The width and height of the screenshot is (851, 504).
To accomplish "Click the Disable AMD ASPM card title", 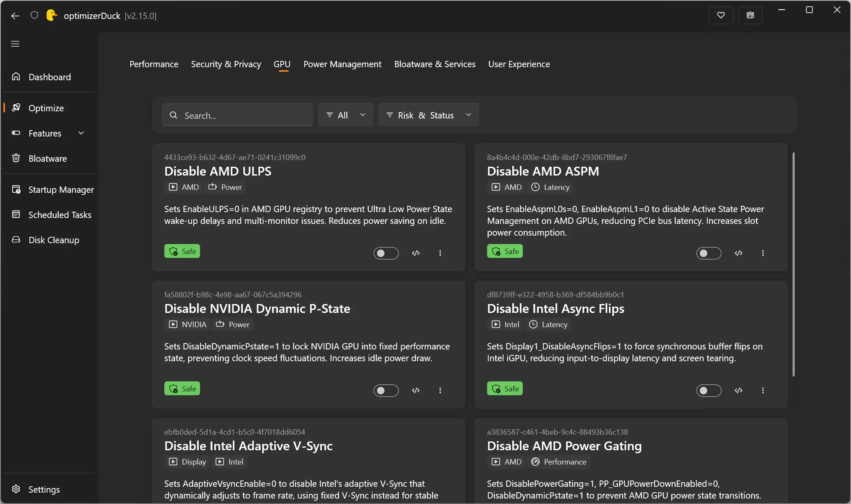I will (x=543, y=171).
